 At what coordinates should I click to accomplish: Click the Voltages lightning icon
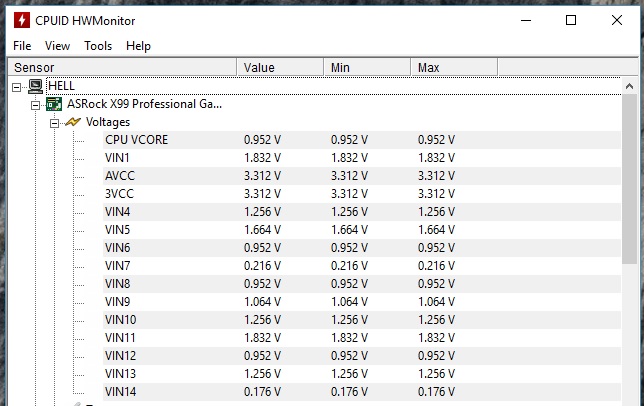[x=73, y=122]
